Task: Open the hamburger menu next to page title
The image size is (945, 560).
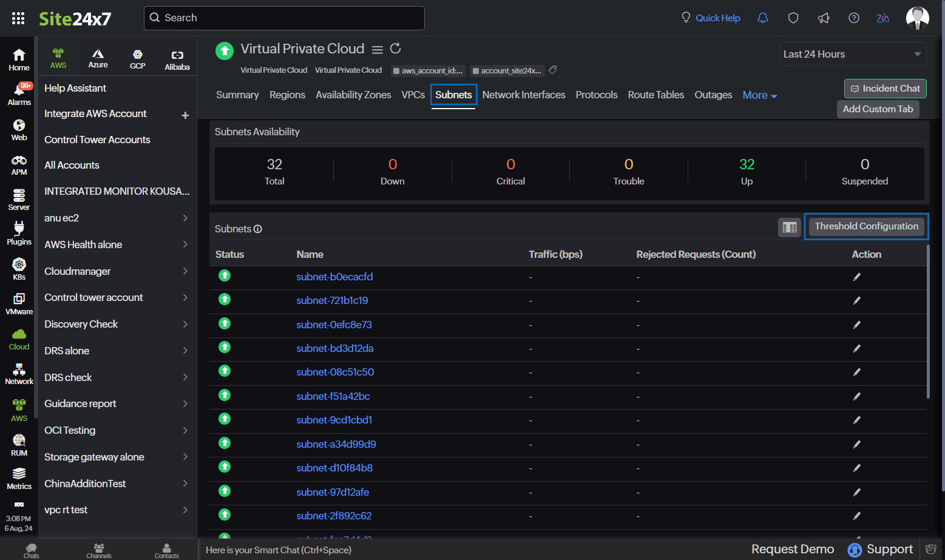Action: (x=377, y=50)
